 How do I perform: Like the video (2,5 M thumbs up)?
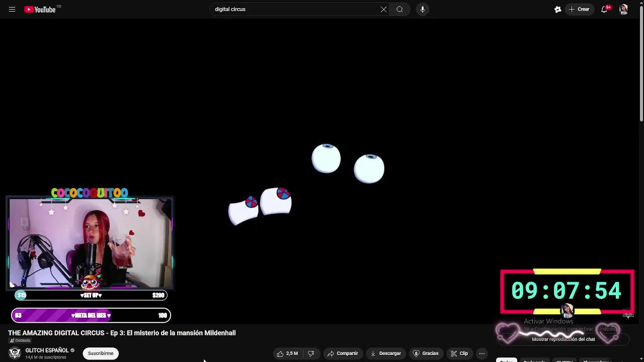[287, 353]
